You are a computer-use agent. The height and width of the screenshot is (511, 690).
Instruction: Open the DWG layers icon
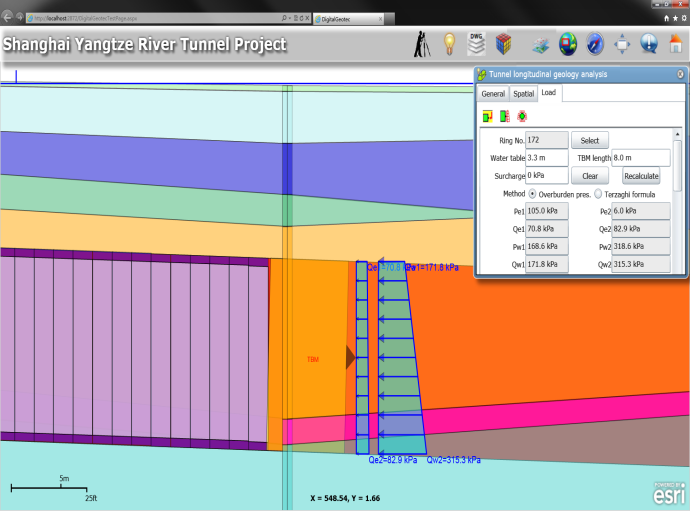476,44
